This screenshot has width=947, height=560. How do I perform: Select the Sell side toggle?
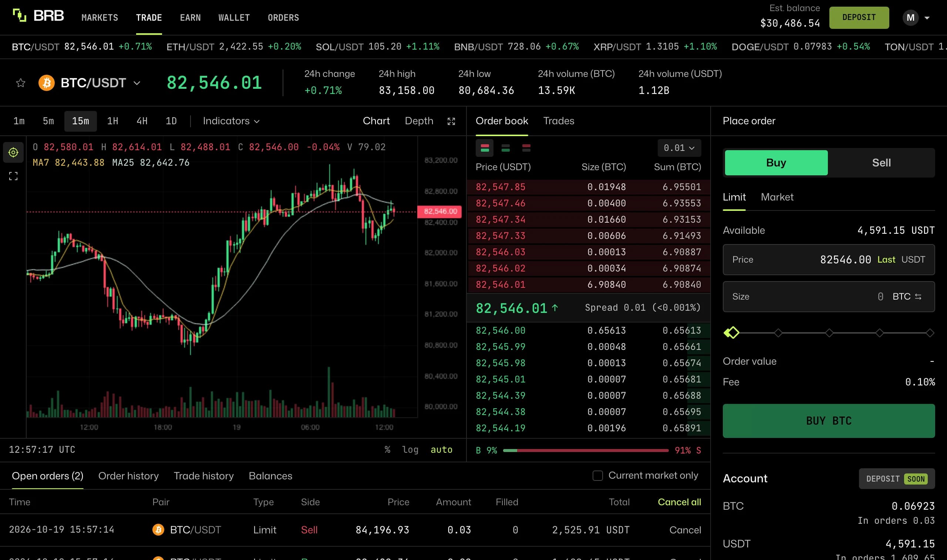tap(882, 163)
